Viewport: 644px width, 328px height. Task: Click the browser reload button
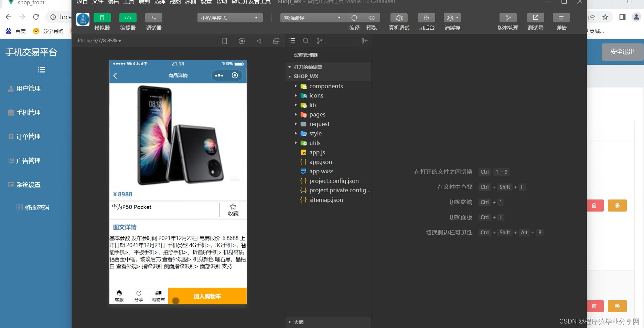pyautogui.click(x=36, y=17)
